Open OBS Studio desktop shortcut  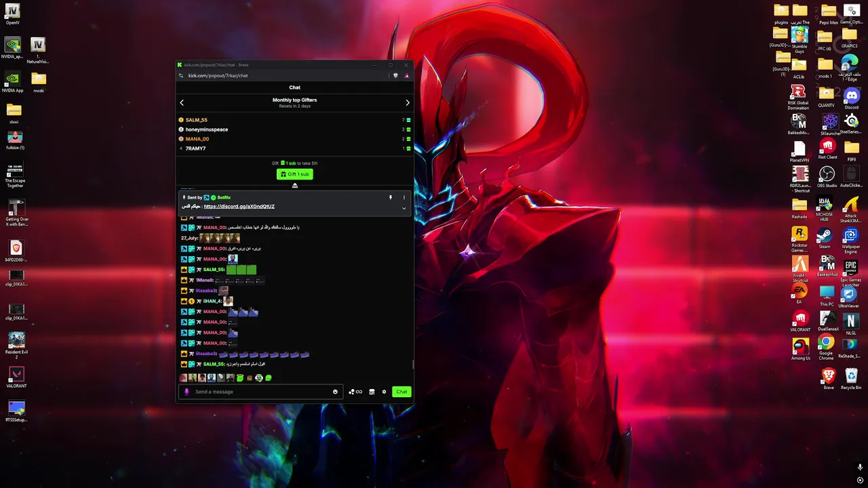click(x=827, y=177)
